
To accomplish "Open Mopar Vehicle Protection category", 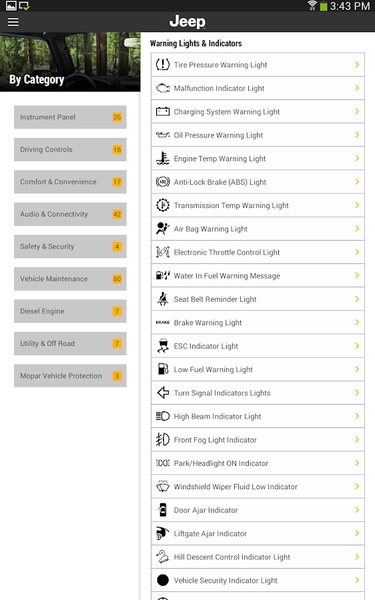I will point(70,376).
